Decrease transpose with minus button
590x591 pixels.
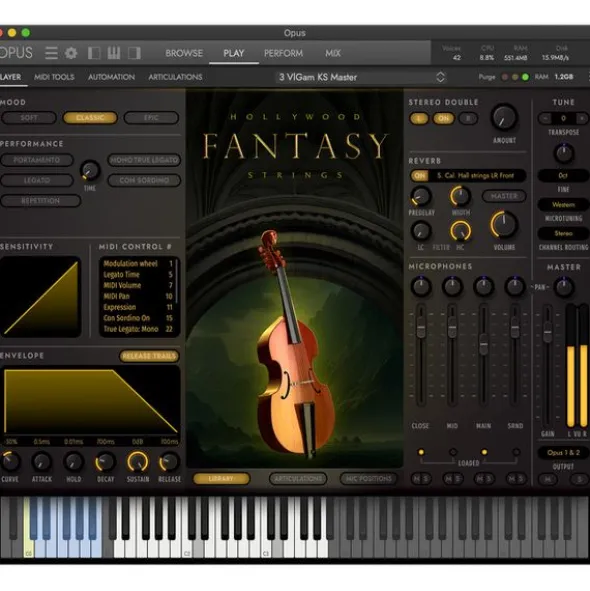(545, 118)
